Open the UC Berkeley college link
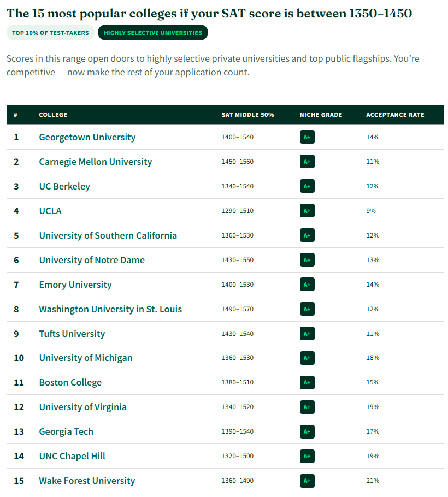This screenshot has height=497, width=448. tap(64, 186)
